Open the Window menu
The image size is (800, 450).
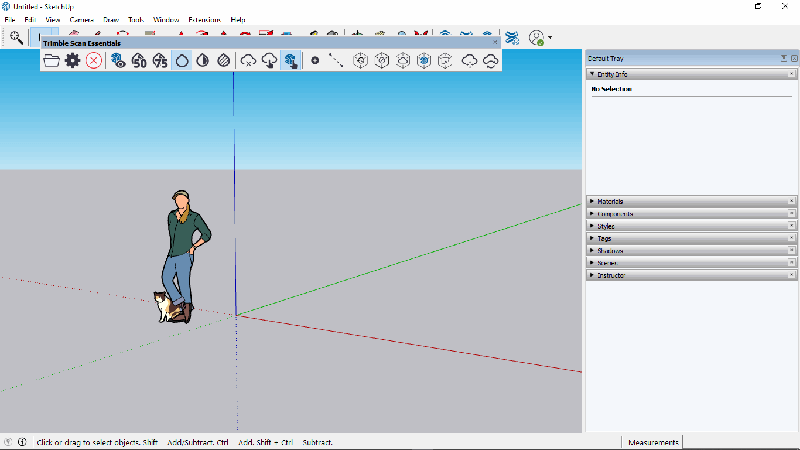[166, 19]
